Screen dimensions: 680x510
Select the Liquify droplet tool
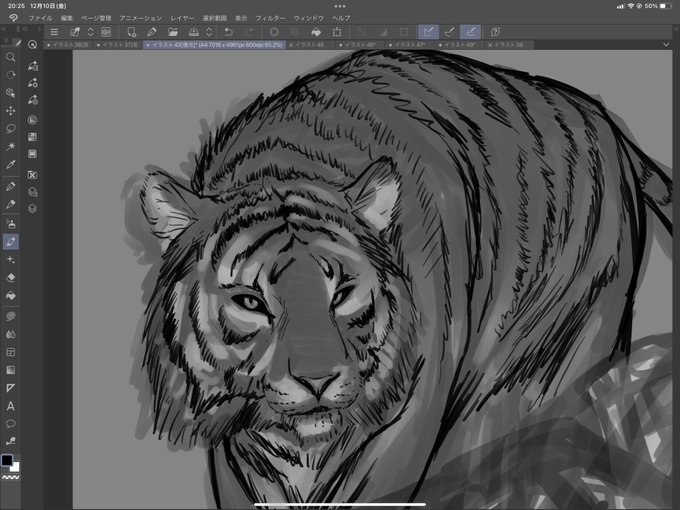coord(11,334)
